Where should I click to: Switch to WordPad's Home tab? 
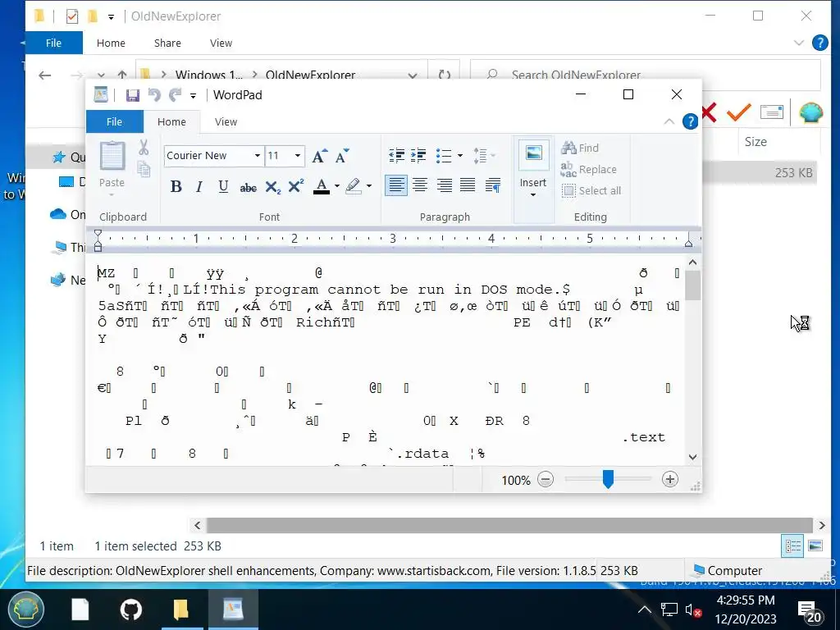pos(171,121)
